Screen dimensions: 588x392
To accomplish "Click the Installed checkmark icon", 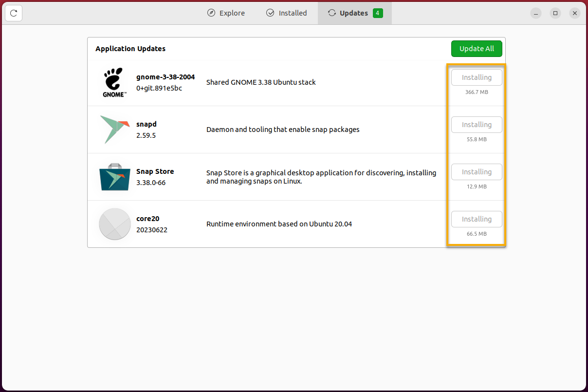I will tap(270, 13).
